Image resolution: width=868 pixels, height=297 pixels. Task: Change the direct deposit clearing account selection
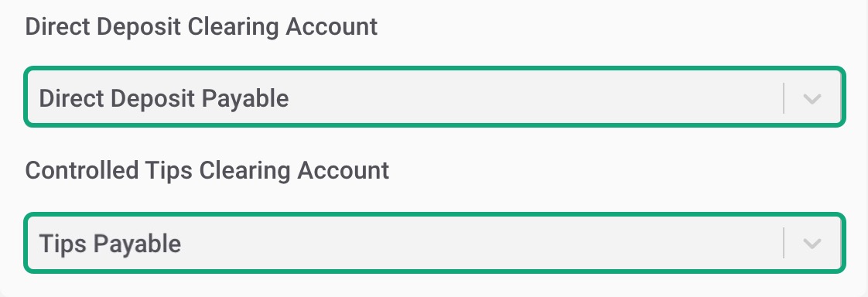435,97
